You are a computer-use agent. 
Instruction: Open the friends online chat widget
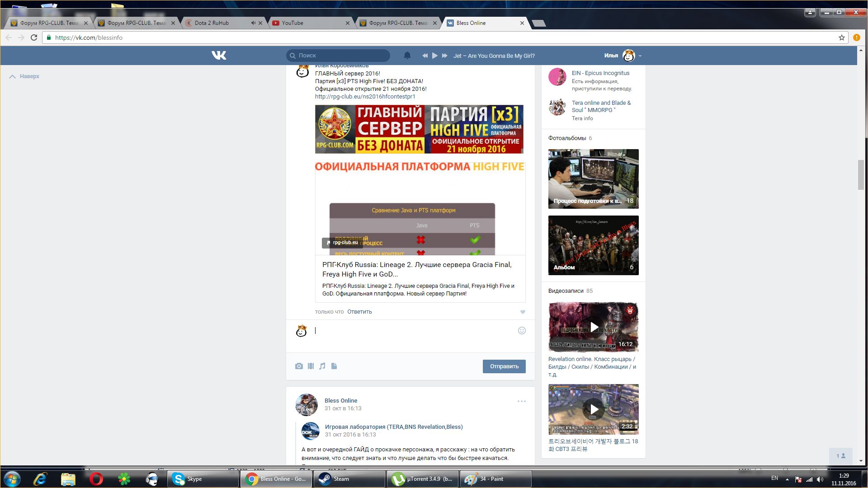pos(841,456)
